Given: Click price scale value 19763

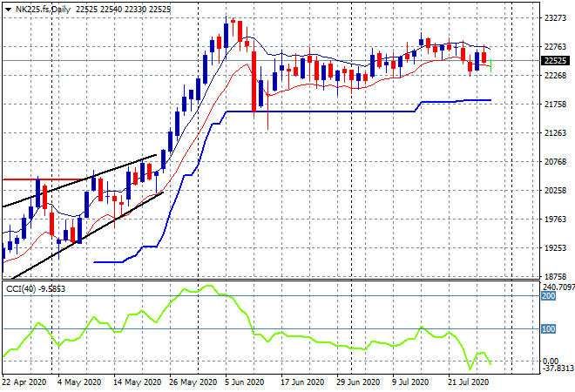Looking at the screenshot, I should pyautogui.click(x=555, y=220).
